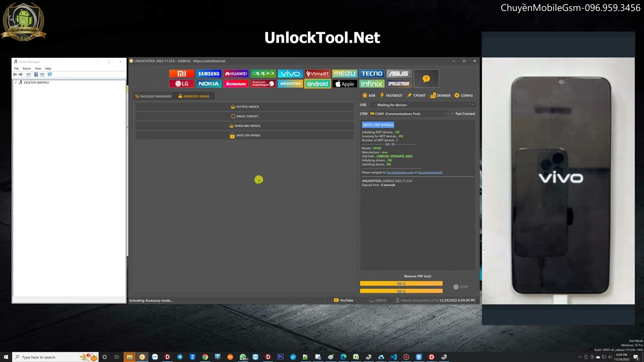Click the upper 100% progress bar
The image size is (644, 362).
click(401, 284)
